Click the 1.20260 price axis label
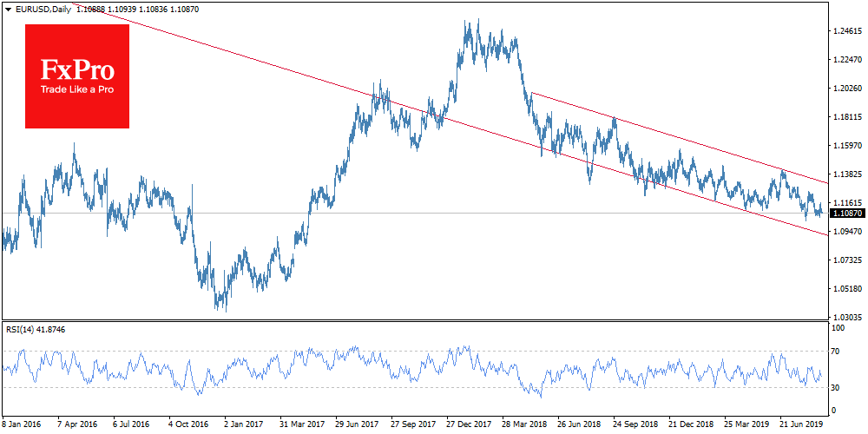 [x=845, y=88]
